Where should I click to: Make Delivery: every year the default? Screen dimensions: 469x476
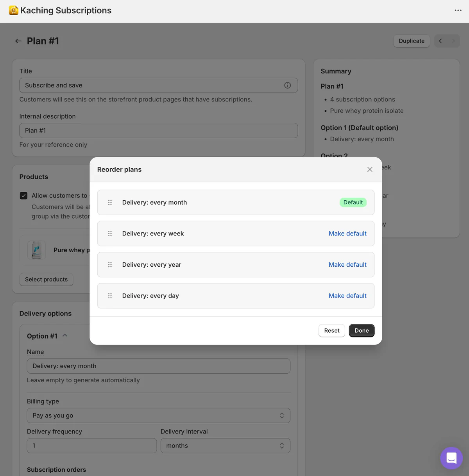pos(347,265)
